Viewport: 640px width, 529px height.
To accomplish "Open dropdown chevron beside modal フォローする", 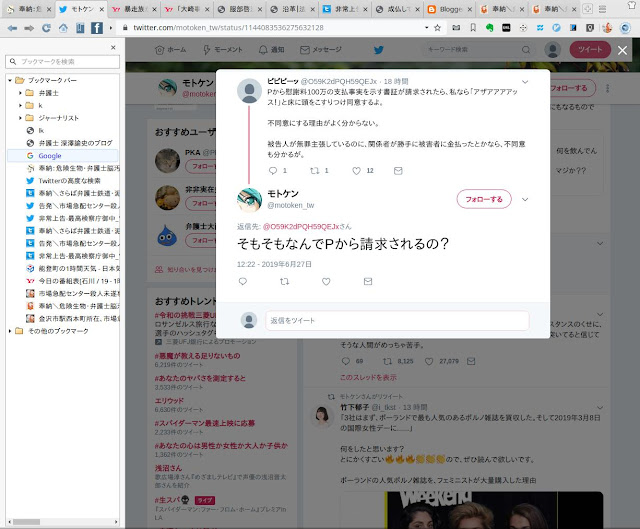I will [525, 200].
